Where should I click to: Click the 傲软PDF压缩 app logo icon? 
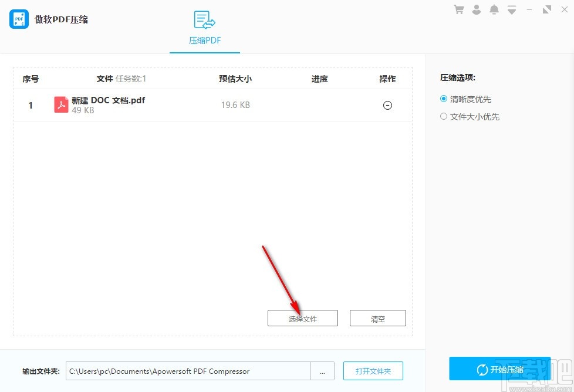tap(19, 19)
